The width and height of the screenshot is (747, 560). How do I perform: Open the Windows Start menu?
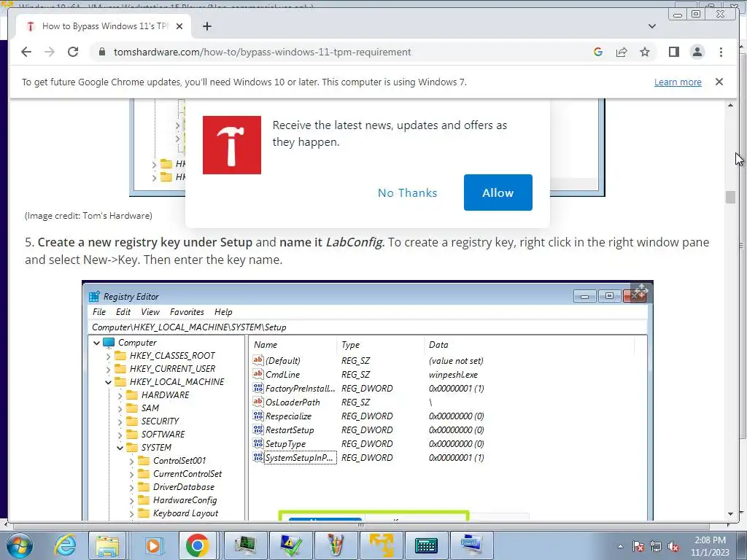tap(19, 545)
